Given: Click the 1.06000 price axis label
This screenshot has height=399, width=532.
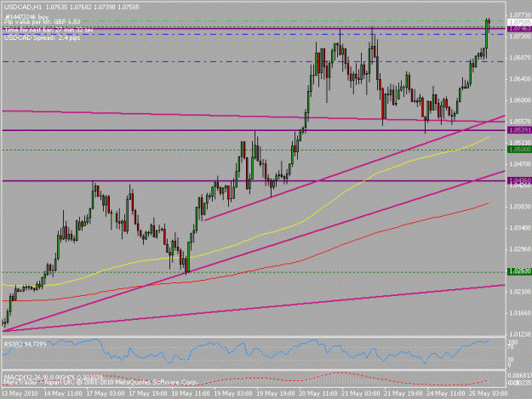Looking at the screenshot, I should tap(518, 100).
